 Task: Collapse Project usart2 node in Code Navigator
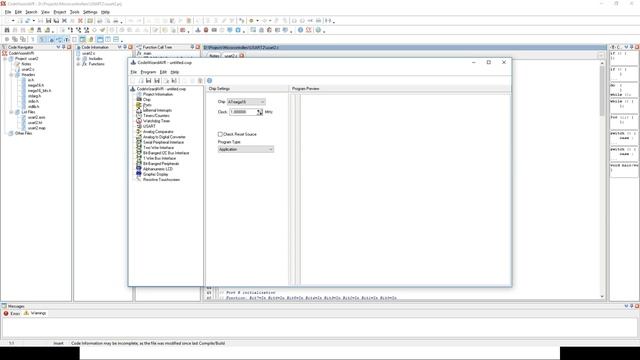click(5, 59)
